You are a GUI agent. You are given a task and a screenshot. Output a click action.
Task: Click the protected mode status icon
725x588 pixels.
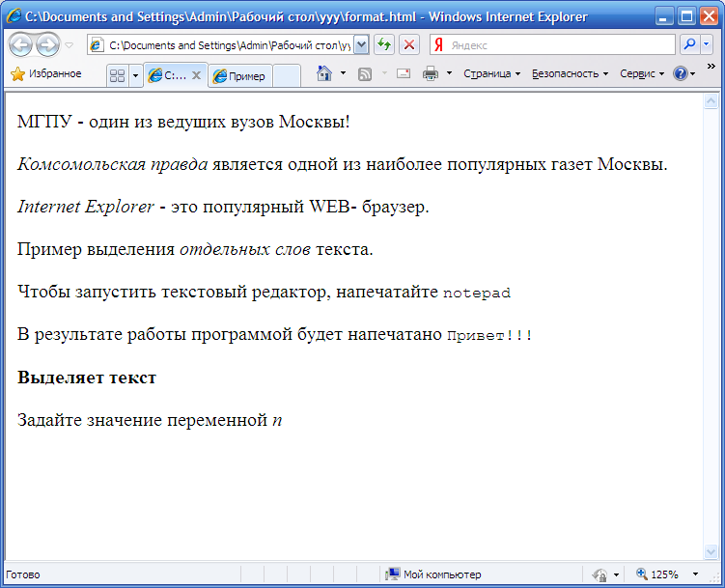pyautogui.click(x=600, y=575)
